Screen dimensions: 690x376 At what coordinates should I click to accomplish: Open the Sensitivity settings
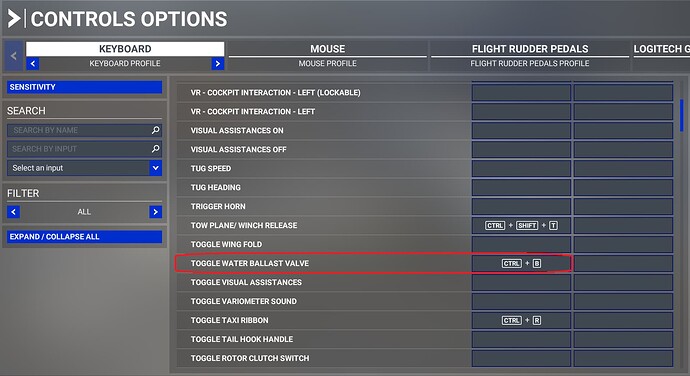coord(84,87)
